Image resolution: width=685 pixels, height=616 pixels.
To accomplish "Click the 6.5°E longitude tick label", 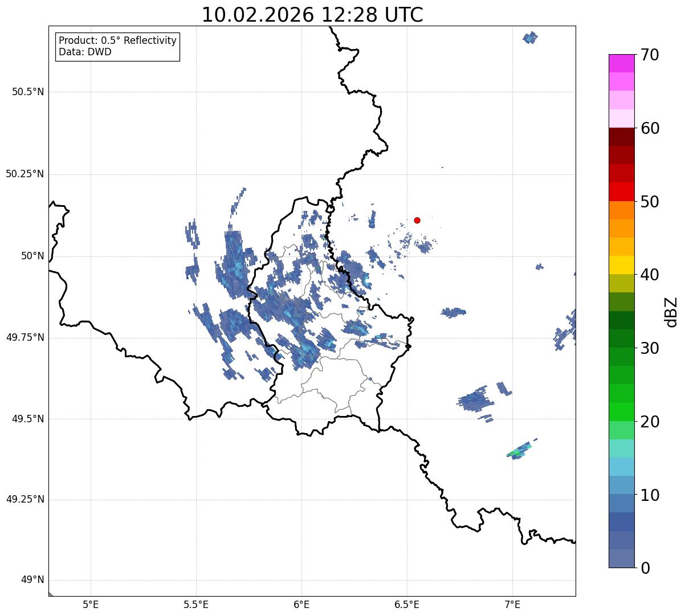I will (407, 603).
